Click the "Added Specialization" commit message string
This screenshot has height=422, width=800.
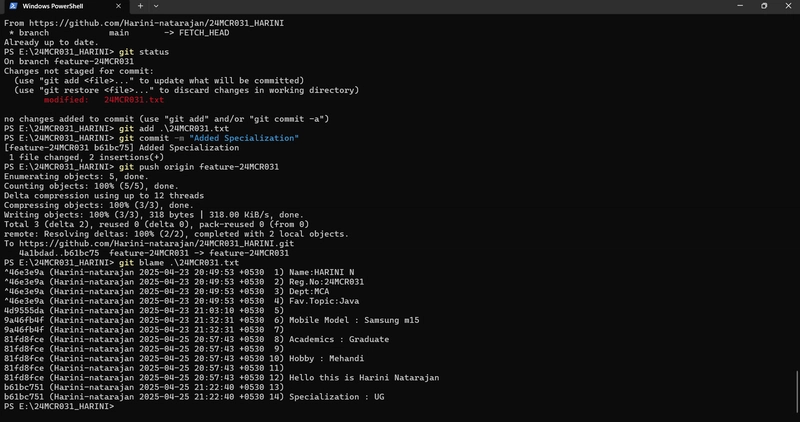coord(244,138)
